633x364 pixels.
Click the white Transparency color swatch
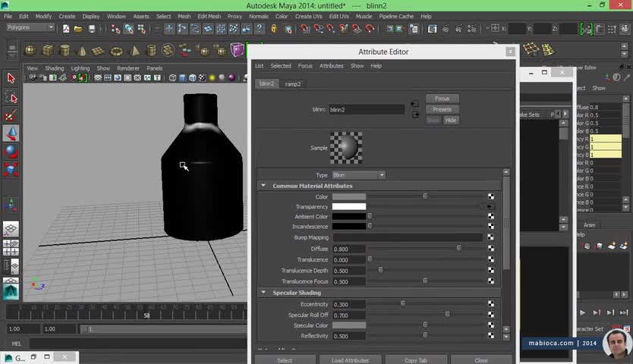coord(348,206)
